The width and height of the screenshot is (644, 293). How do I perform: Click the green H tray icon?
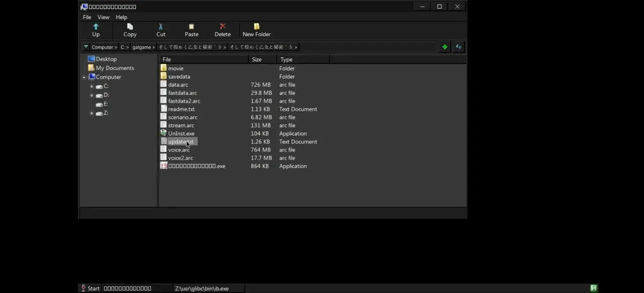click(594, 288)
